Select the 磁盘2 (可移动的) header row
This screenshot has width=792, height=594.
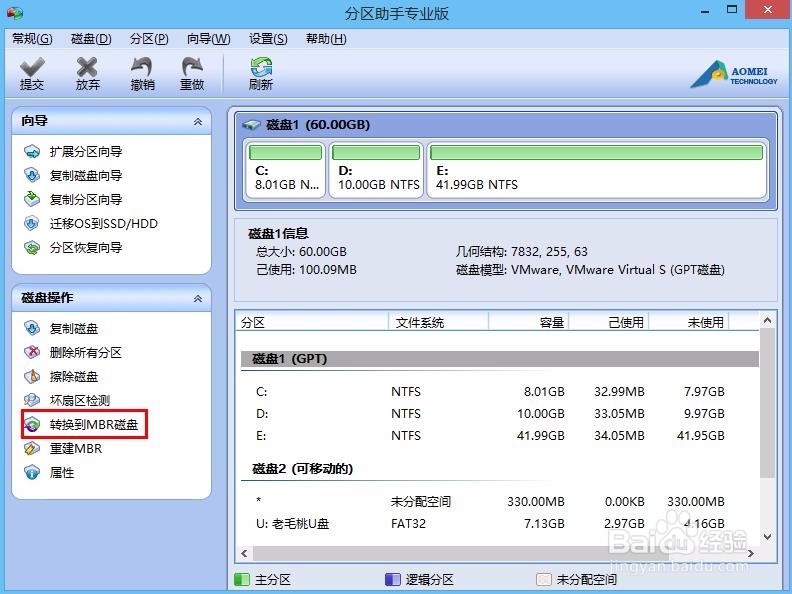[x=500, y=469]
